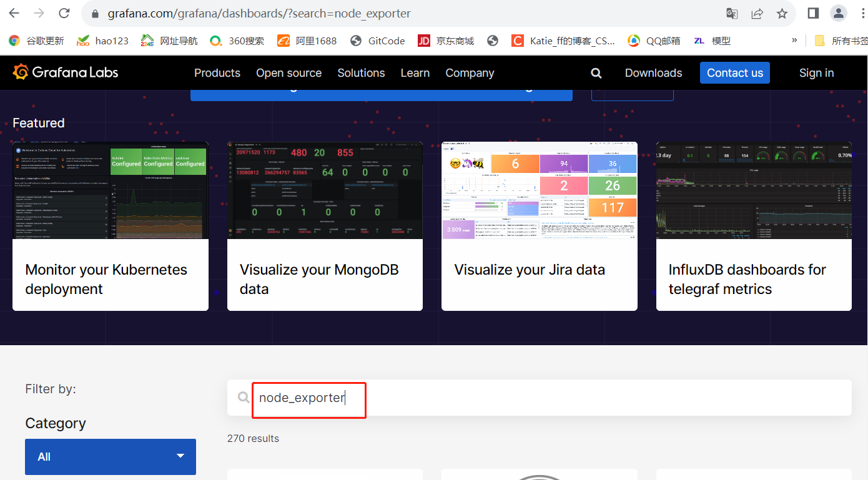Open the MongoDB dashboard thumbnail
Image resolution: width=868 pixels, height=480 pixels.
point(325,190)
